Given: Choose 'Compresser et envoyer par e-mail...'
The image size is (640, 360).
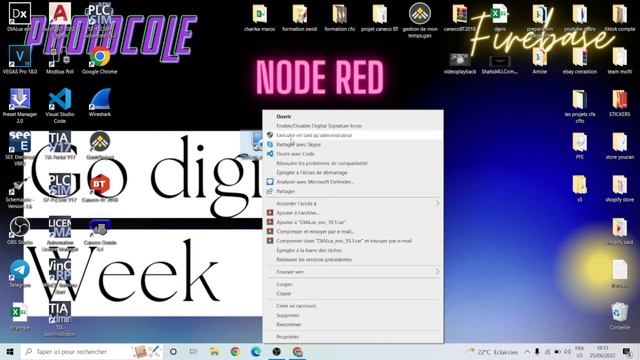Looking at the screenshot, I should click(353, 231).
